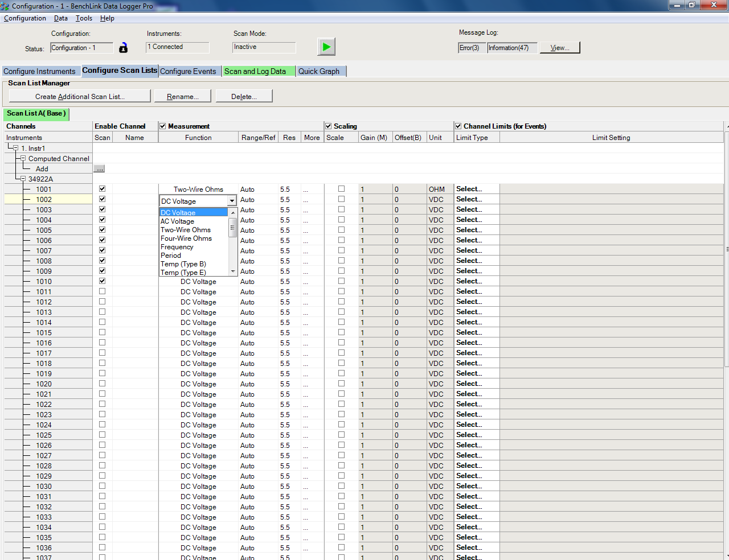Toggle the Measurement column group checkbox
The image size is (729, 560).
[x=163, y=126]
